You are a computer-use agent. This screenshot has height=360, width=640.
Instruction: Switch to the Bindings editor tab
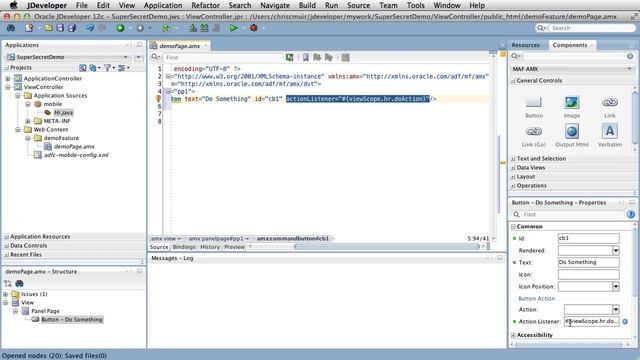(184, 247)
